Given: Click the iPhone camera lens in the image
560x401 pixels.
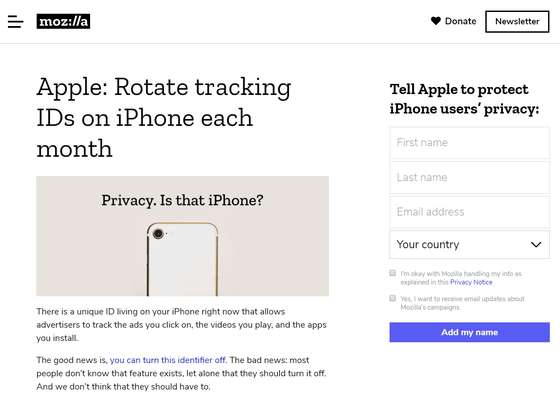Looking at the screenshot, I should coord(158,234).
